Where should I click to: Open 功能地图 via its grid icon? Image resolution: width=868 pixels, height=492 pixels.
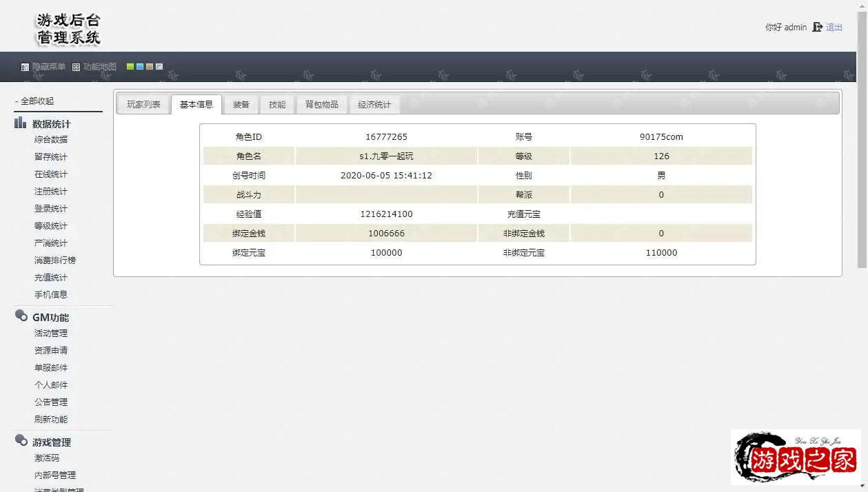(76, 68)
